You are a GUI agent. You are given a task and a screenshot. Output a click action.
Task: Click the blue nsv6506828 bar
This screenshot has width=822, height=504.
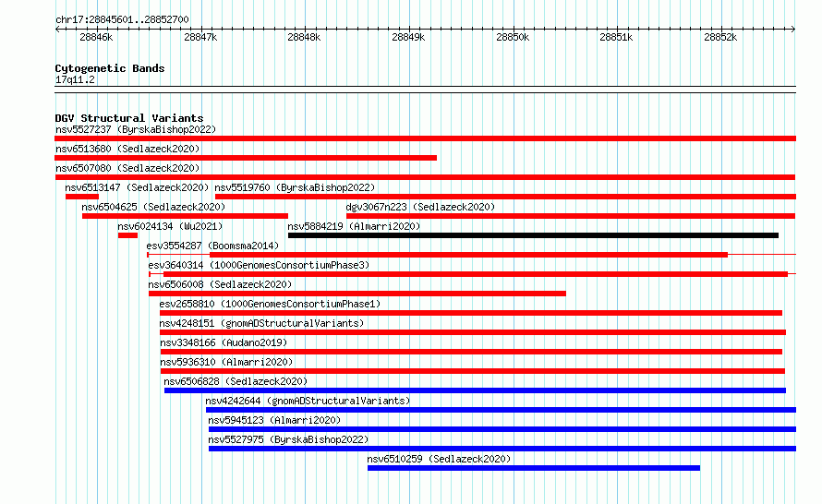click(x=475, y=390)
